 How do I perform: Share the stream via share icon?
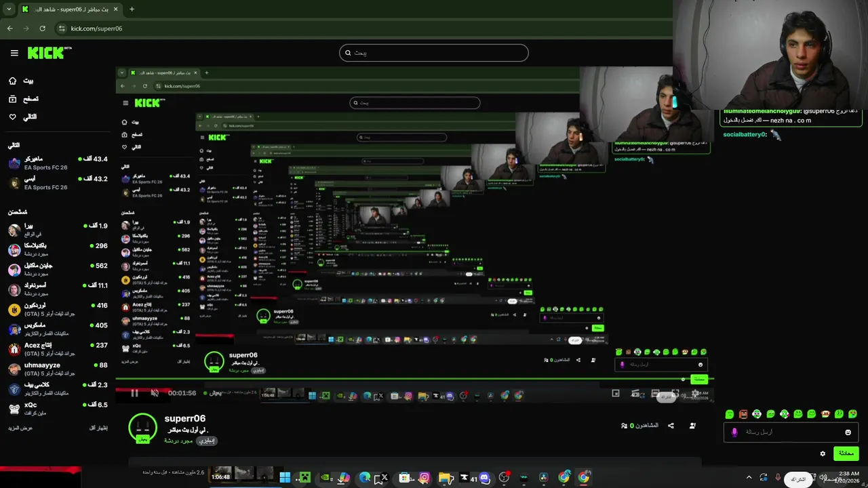(671, 426)
